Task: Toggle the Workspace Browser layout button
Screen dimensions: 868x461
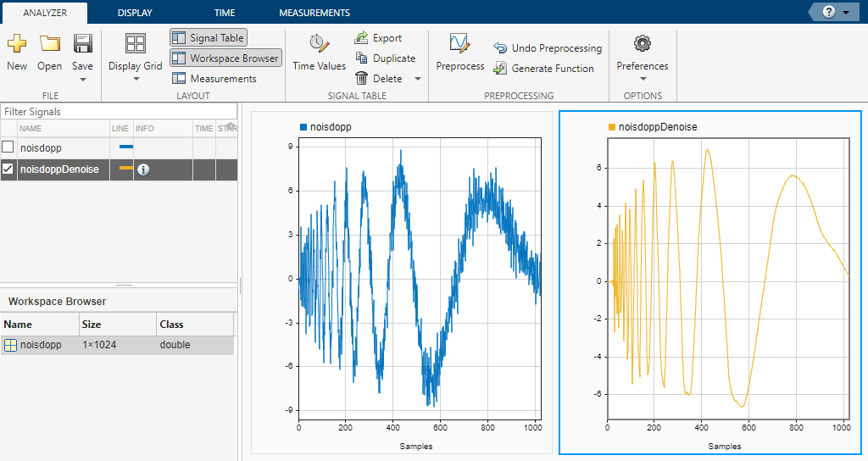Action: [x=225, y=58]
